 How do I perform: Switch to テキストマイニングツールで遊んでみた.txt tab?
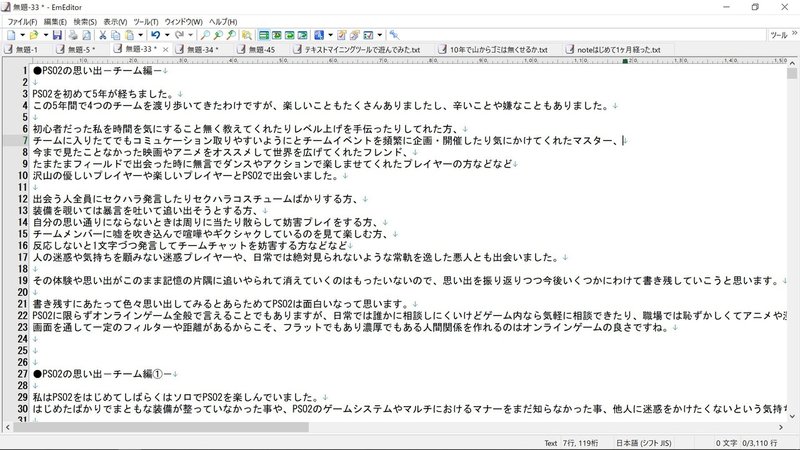tap(357, 49)
